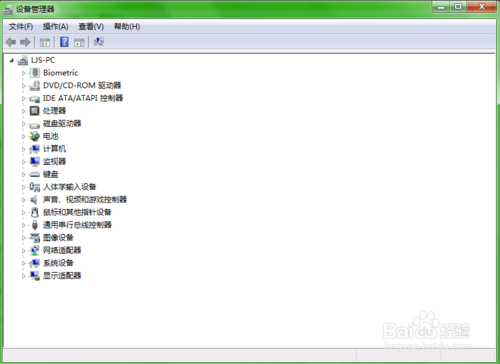Open the 文件(F) menu
The width and height of the screenshot is (500, 364).
tap(21, 26)
